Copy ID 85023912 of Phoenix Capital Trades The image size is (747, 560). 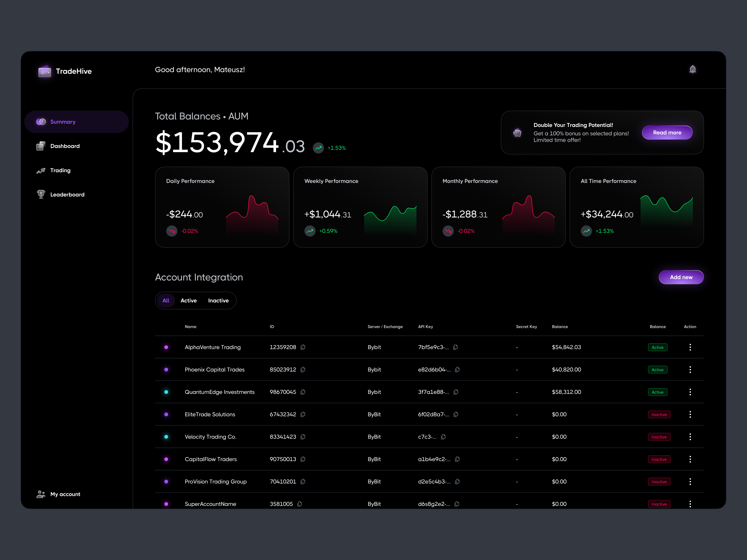(x=303, y=370)
